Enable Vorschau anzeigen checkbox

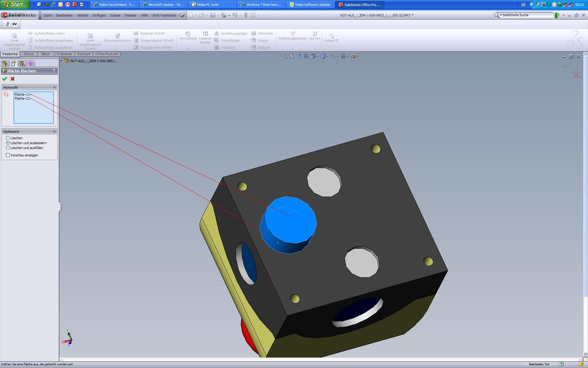point(8,155)
